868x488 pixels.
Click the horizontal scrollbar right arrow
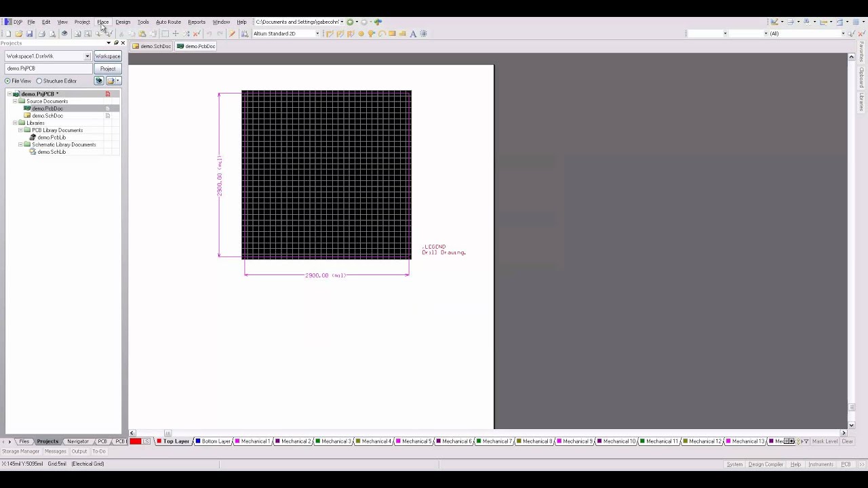coord(844,433)
